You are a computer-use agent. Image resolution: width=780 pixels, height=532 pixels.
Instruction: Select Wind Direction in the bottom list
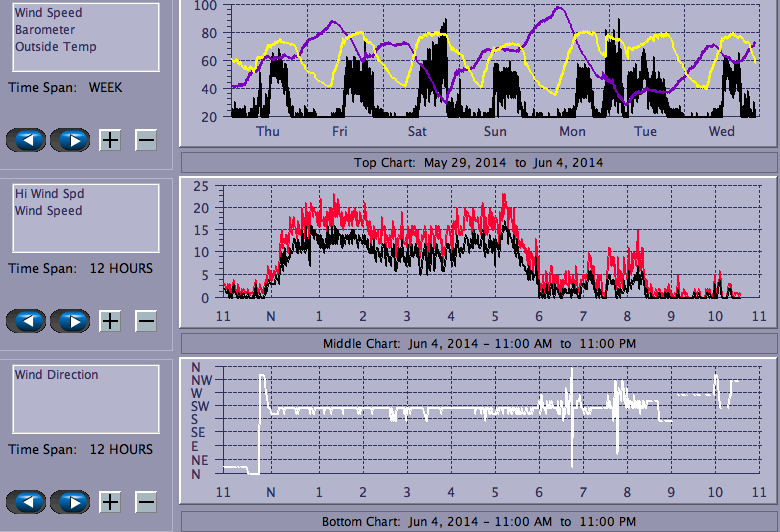point(56,375)
